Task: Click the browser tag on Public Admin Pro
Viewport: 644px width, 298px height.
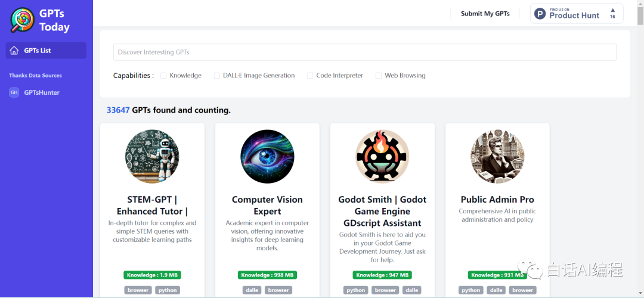Action: point(522,290)
